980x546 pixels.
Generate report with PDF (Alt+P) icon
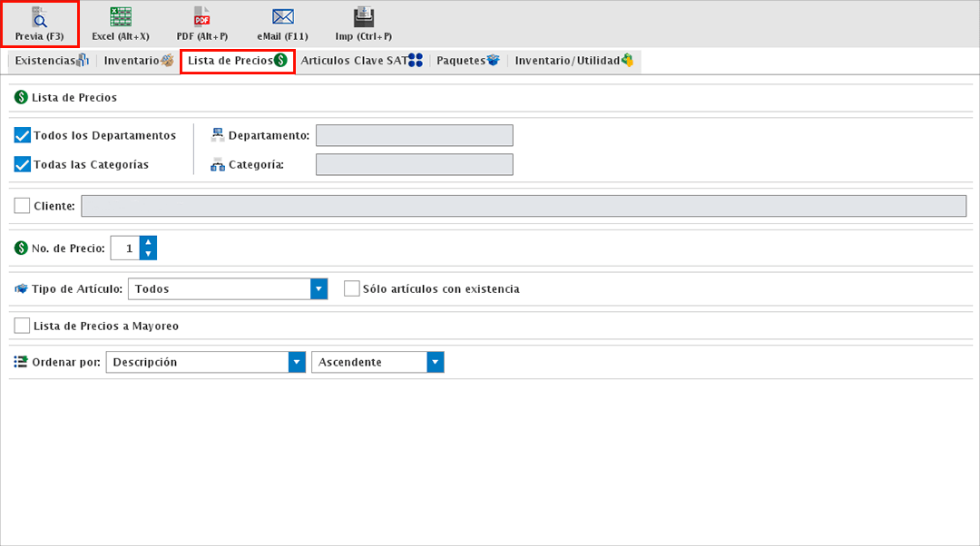pyautogui.click(x=201, y=17)
